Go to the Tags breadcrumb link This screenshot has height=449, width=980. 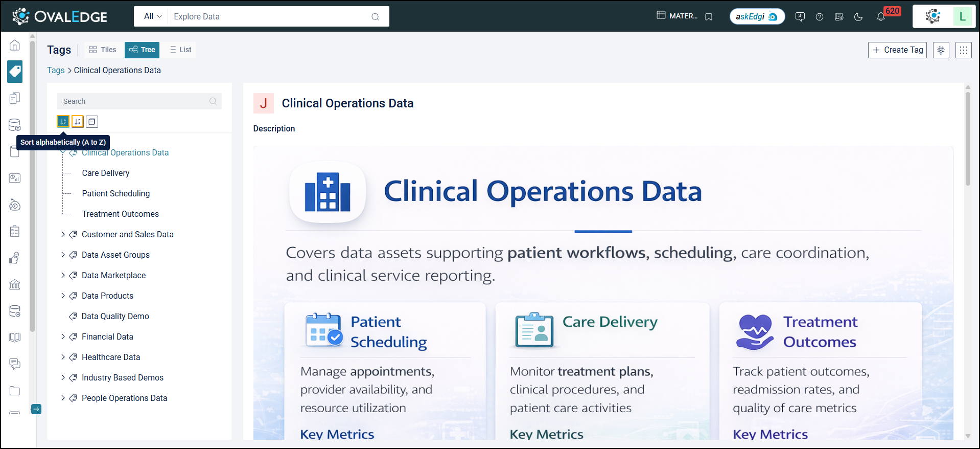click(x=56, y=71)
